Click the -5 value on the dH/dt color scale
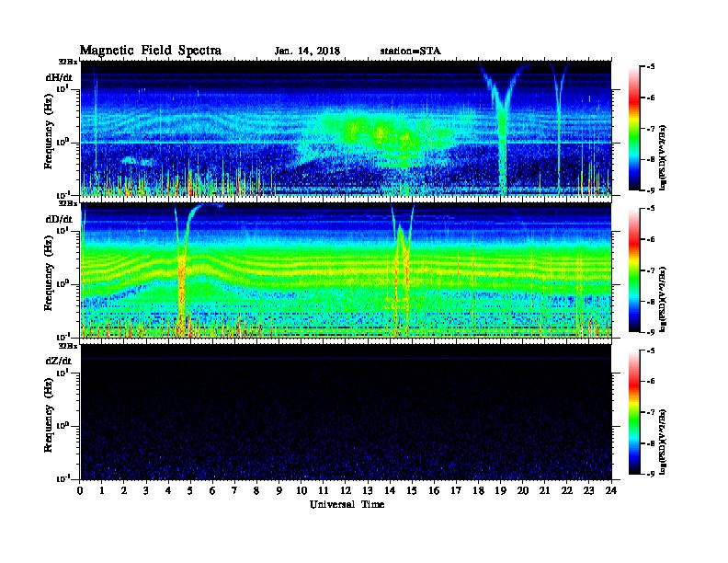The width and height of the screenshot is (728, 563). (650, 66)
